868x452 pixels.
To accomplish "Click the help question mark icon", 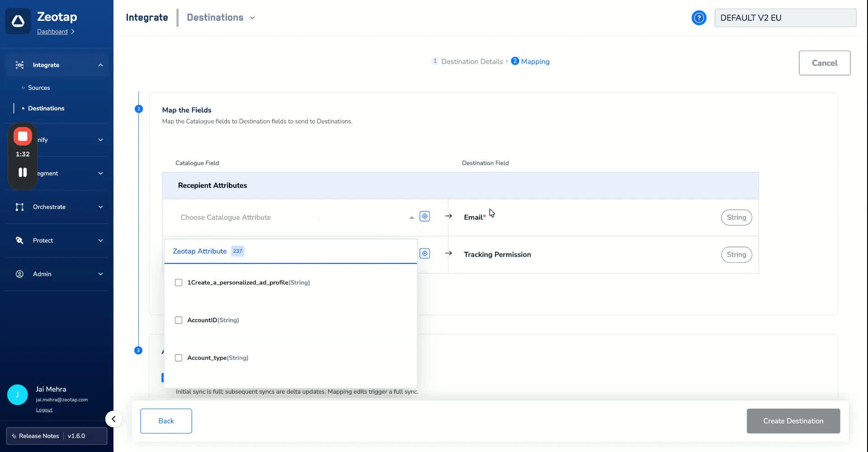I will (x=699, y=18).
